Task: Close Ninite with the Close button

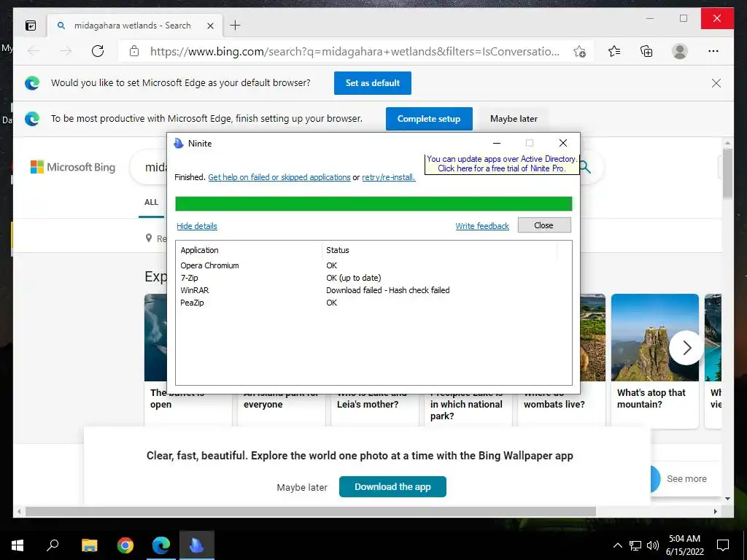Action: point(544,225)
